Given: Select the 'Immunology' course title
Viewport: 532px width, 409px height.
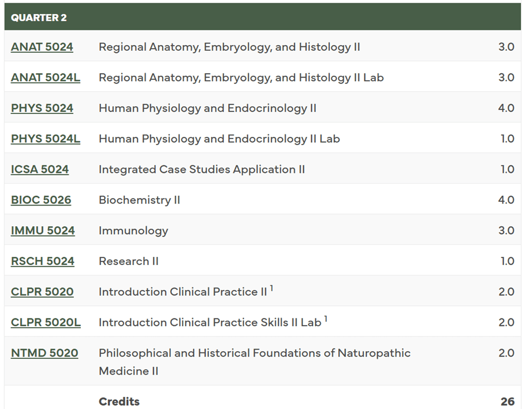Looking at the screenshot, I should [133, 231].
